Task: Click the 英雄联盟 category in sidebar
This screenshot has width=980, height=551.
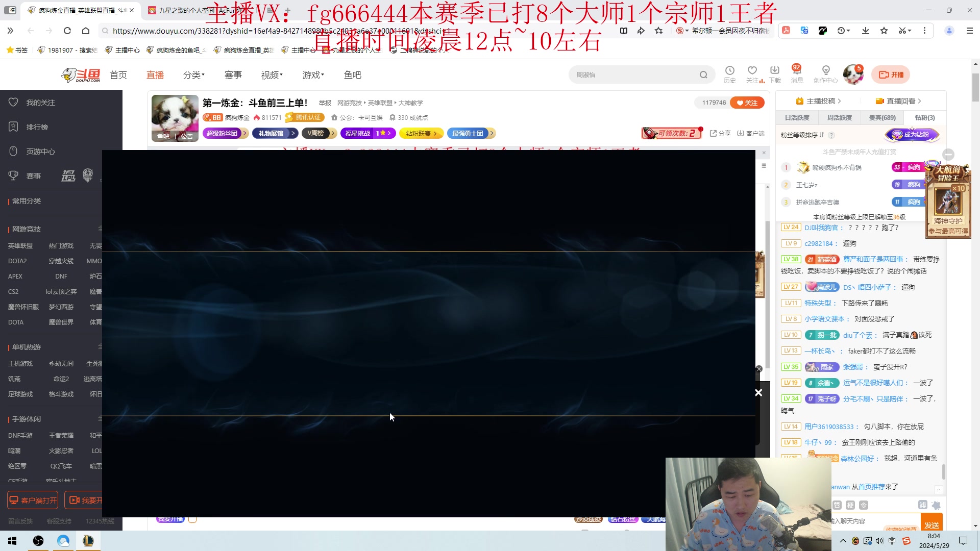Action: point(20,246)
